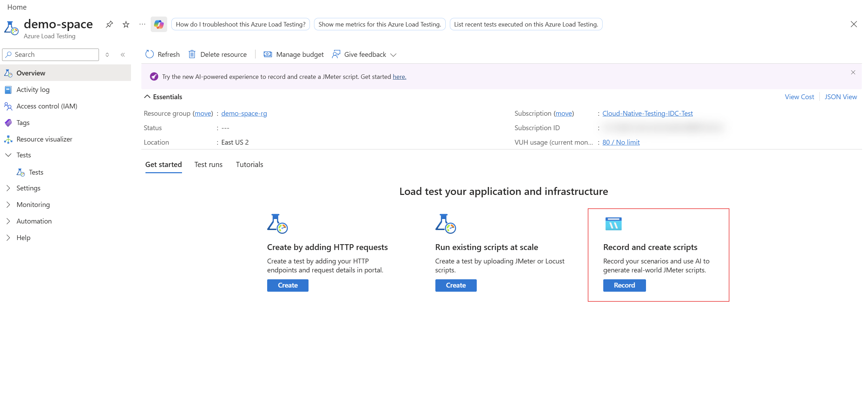This screenshot has width=868, height=395.
Task: Dismiss the AI-powered experience banner
Action: [853, 72]
